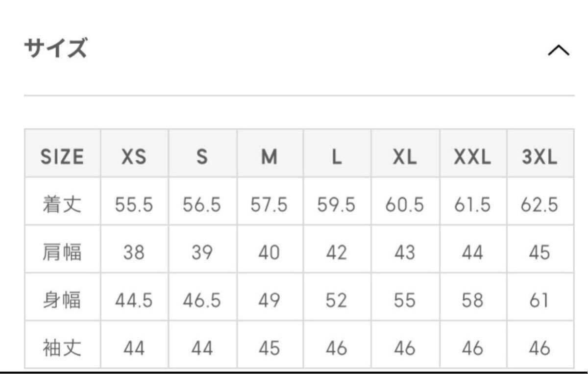Select the 身幅 row label
588x374 pixels.
coord(62,300)
